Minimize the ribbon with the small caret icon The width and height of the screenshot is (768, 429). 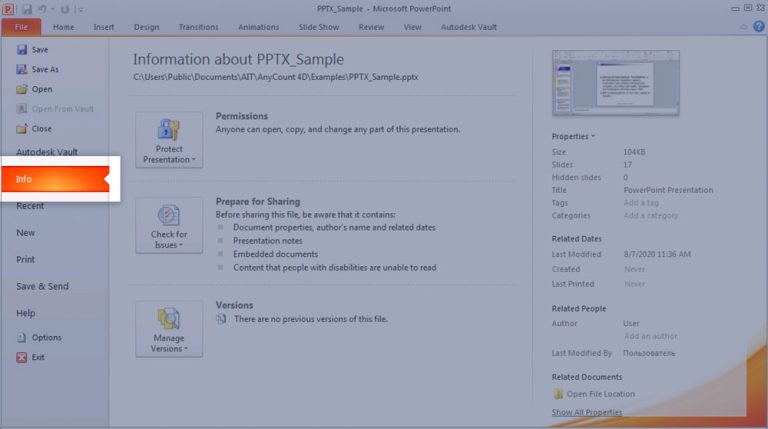744,27
